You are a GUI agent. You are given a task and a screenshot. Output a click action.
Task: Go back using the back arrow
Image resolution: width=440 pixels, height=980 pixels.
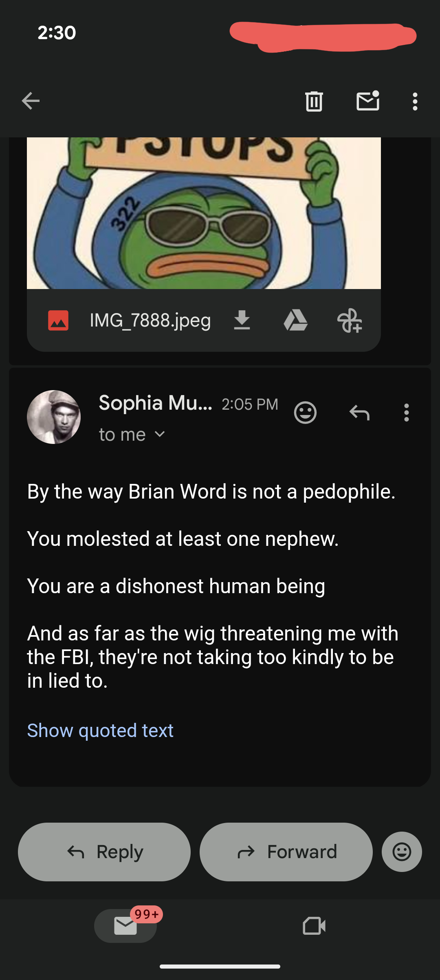[x=31, y=101]
